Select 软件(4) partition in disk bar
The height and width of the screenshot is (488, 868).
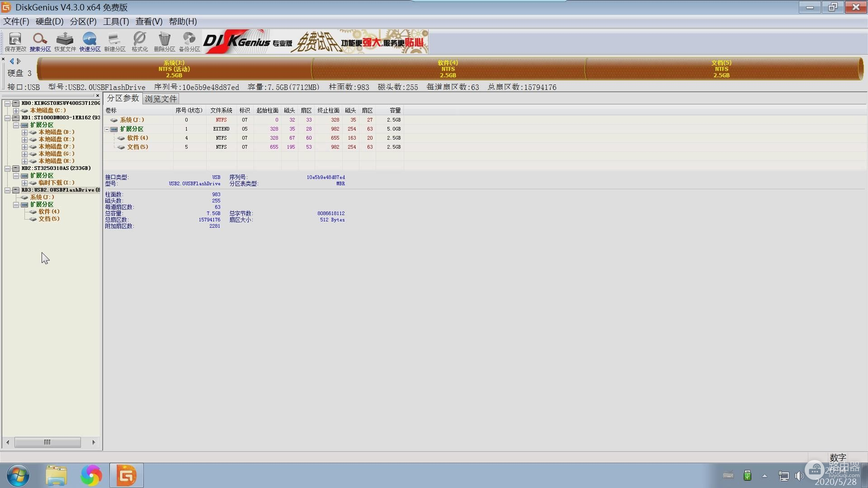pyautogui.click(x=448, y=69)
